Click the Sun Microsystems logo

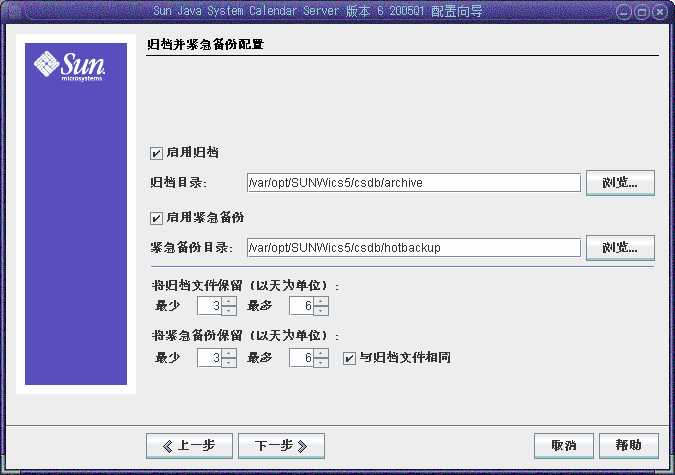[69, 66]
